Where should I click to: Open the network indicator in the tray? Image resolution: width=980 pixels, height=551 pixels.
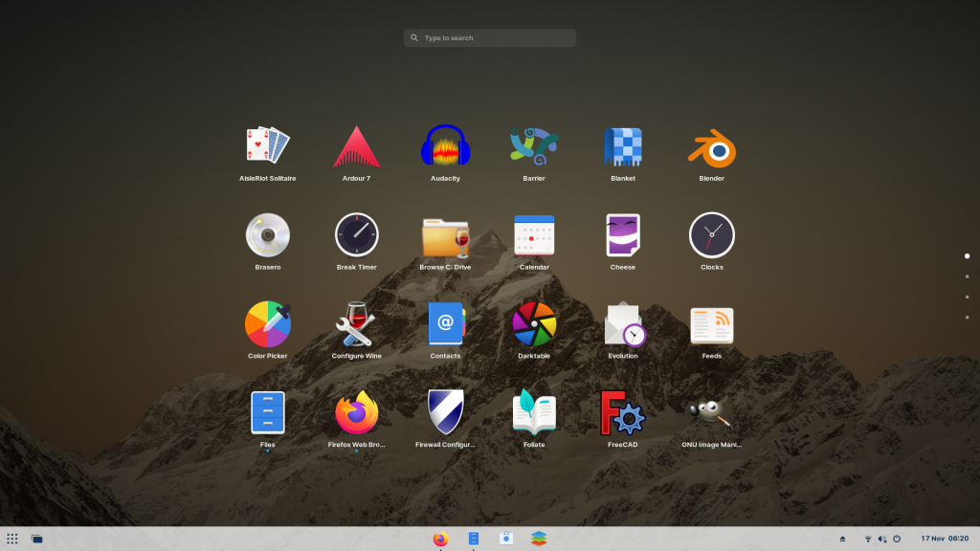(x=867, y=539)
